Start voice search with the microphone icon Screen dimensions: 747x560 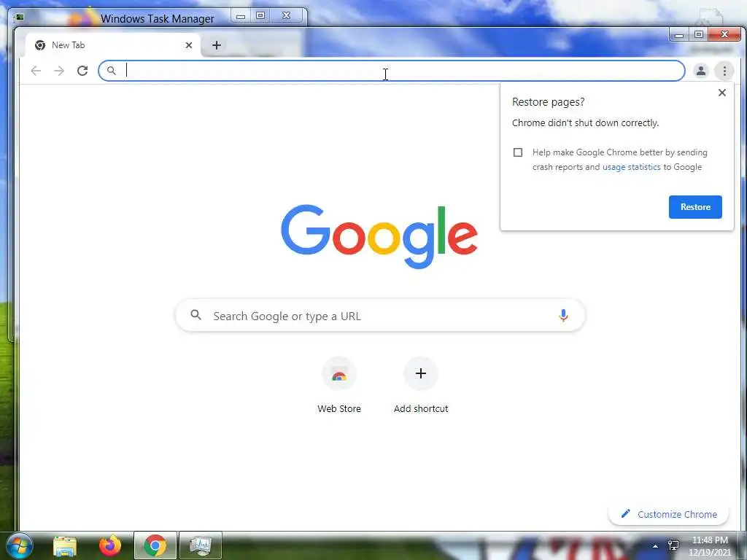[563, 315]
